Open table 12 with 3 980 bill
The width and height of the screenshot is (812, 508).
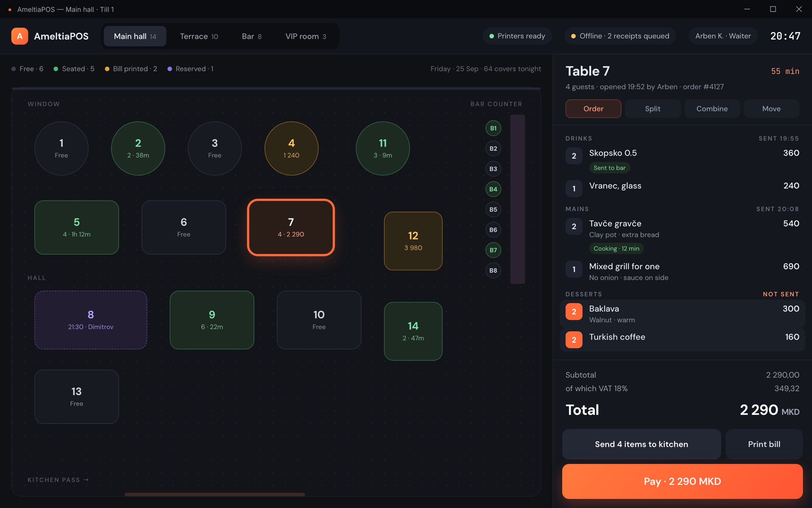(x=413, y=241)
